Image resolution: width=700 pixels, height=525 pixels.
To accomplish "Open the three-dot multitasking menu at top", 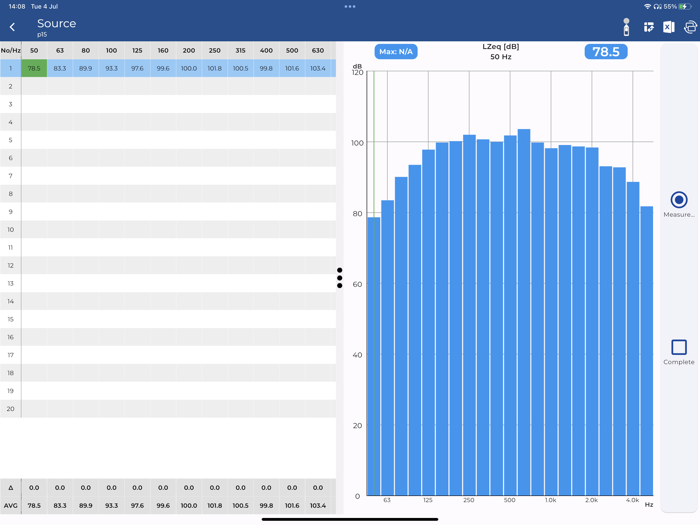I will tap(350, 7).
